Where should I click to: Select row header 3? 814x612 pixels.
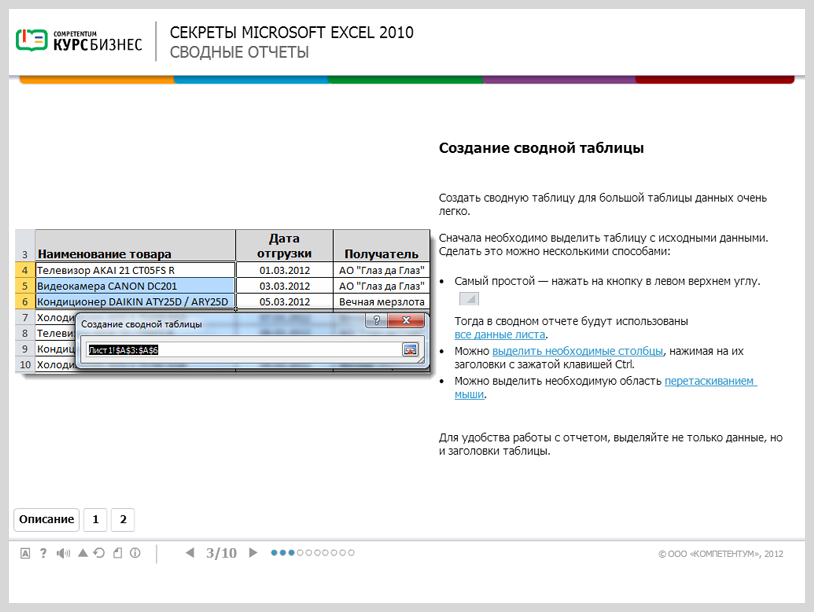point(25,246)
